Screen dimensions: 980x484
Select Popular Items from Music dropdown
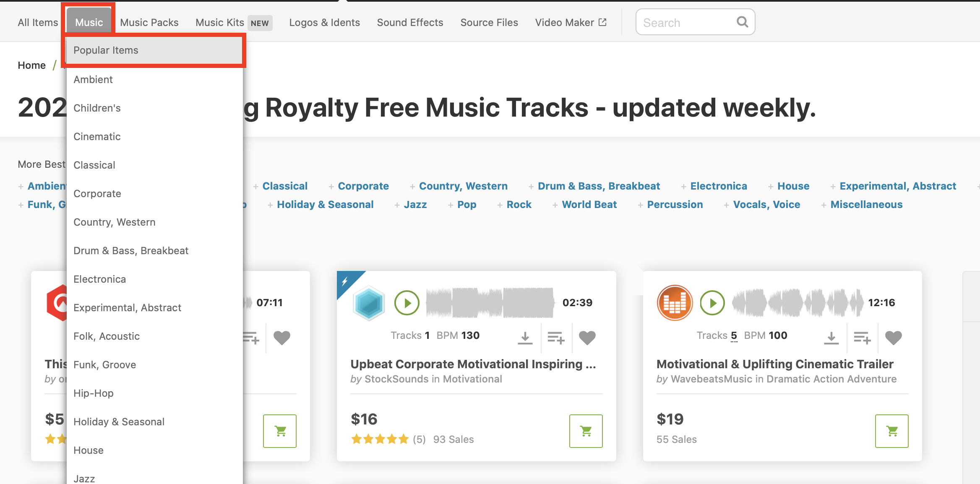pos(106,50)
